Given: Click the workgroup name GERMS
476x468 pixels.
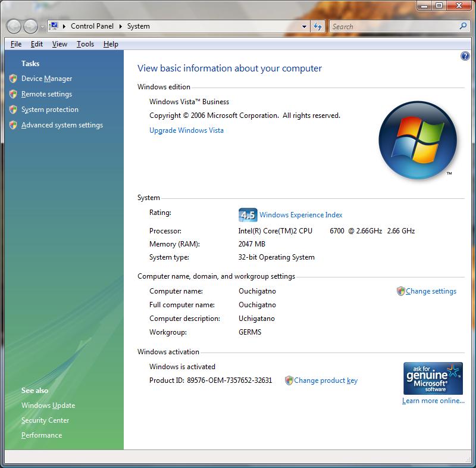Looking at the screenshot, I should (250, 332).
